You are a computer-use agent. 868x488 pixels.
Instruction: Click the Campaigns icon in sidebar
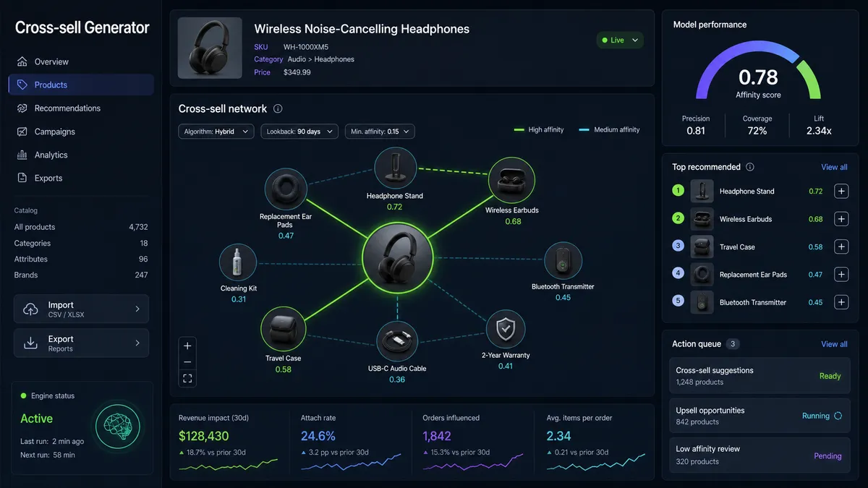click(22, 132)
